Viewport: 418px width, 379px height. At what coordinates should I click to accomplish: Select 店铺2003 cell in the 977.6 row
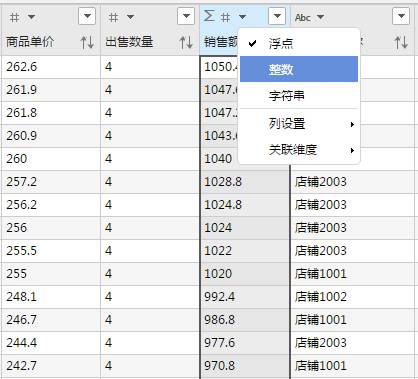pos(353,343)
